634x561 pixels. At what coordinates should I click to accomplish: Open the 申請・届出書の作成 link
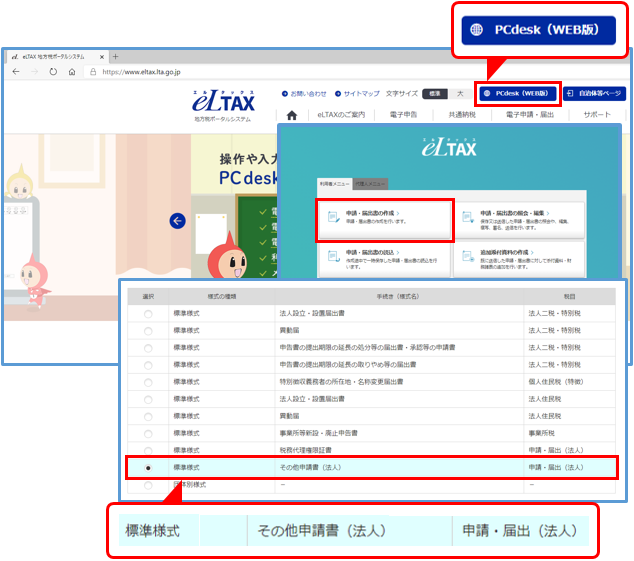point(372,213)
